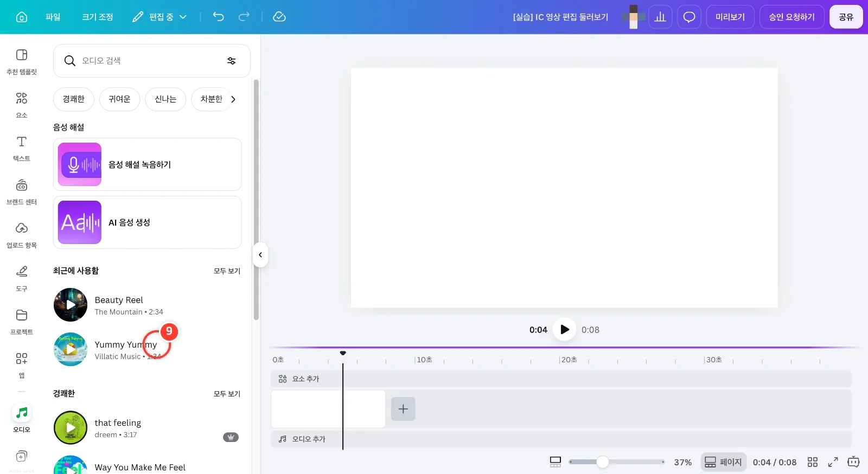The image size is (868, 474).
Task: Select 오디오 audio panel
Action: point(22,419)
